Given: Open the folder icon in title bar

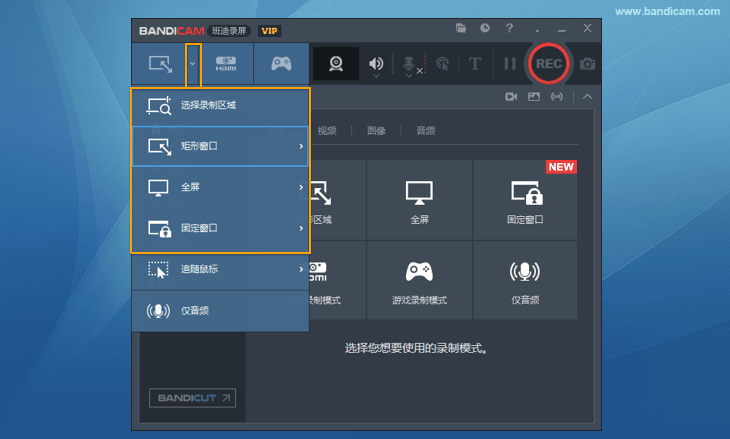Looking at the screenshot, I should point(461,29).
